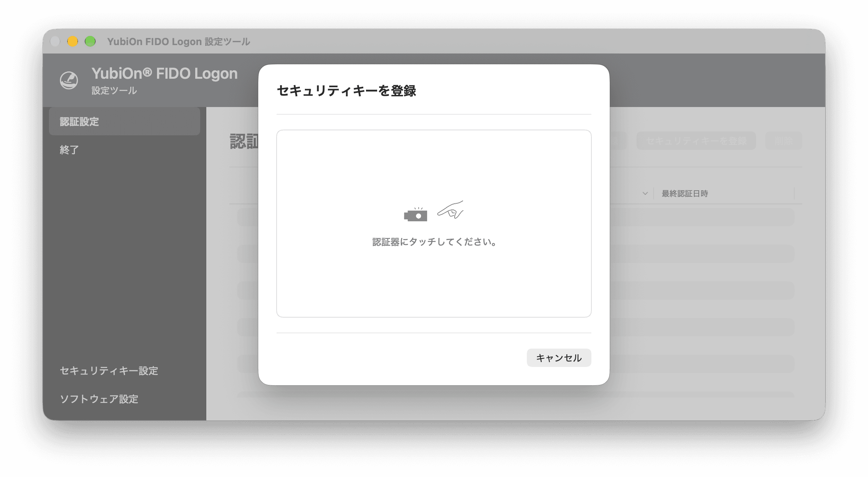This screenshot has height=477, width=868.
Task: Click the 最終認証日時 column header
Action: point(685,194)
